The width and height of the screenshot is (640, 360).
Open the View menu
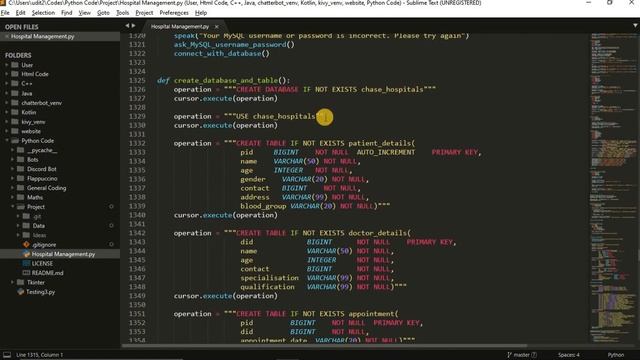(x=84, y=13)
